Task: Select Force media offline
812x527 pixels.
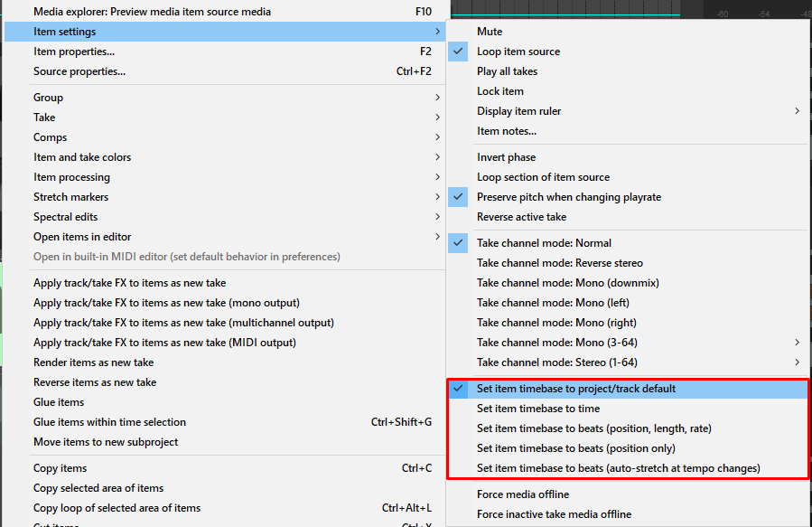Action: [x=523, y=494]
